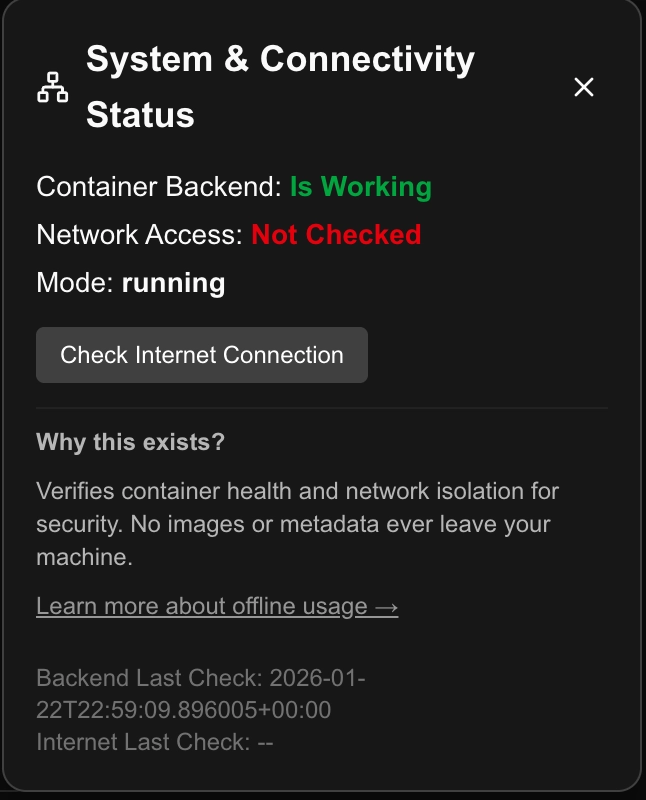Click the running mode value in bold
The image size is (646, 800).
[x=172, y=282]
